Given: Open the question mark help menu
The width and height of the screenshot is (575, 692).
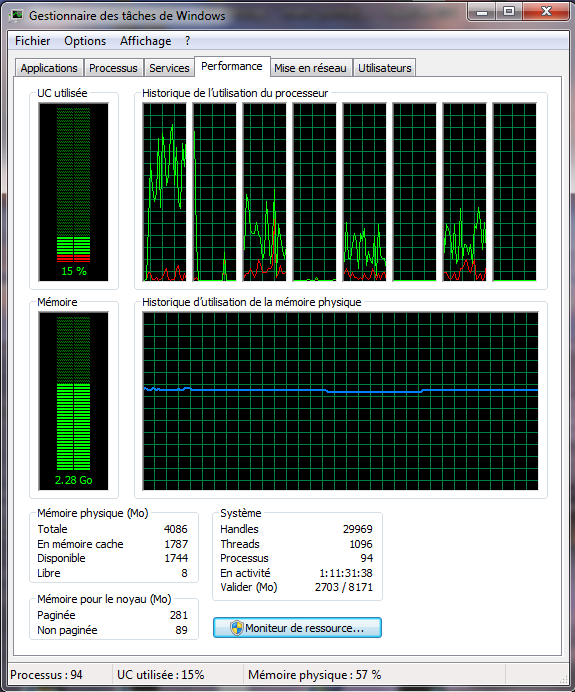Looking at the screenshot, I should (188, 41).
